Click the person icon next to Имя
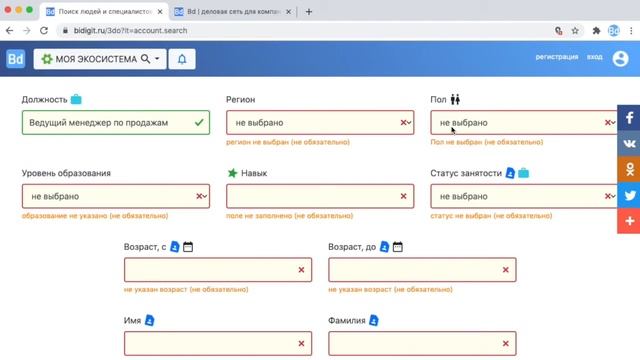The image size is (640, 360). tap(150, 320)
